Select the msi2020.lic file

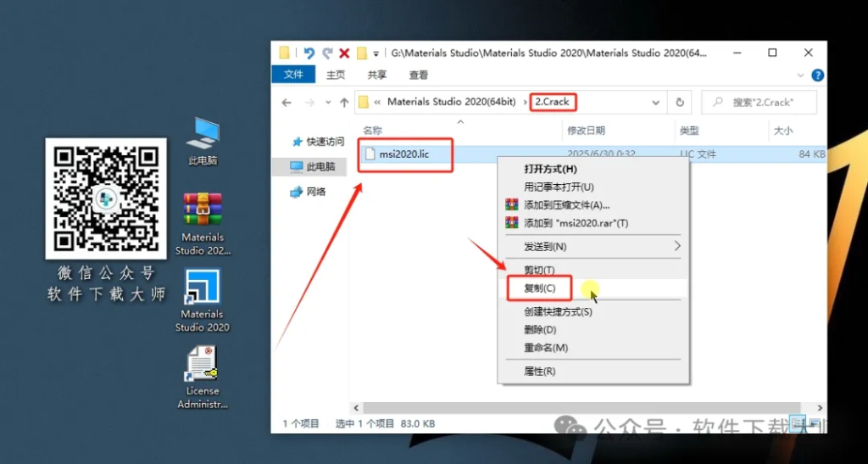(397, 154)
